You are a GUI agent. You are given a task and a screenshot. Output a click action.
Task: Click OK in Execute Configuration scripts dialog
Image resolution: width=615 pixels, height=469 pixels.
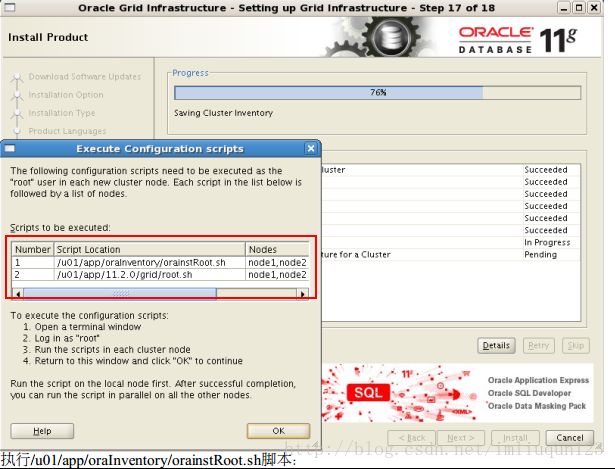[x=278, y=431]
